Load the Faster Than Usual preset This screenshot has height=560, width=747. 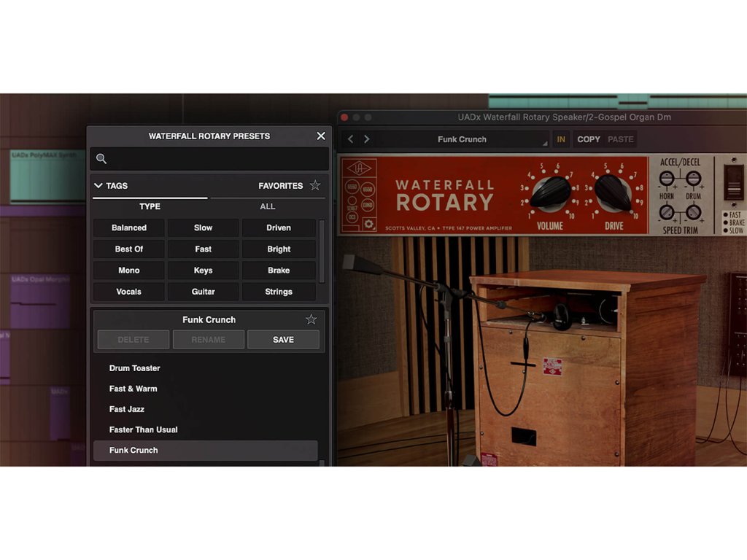click(206, 429)
